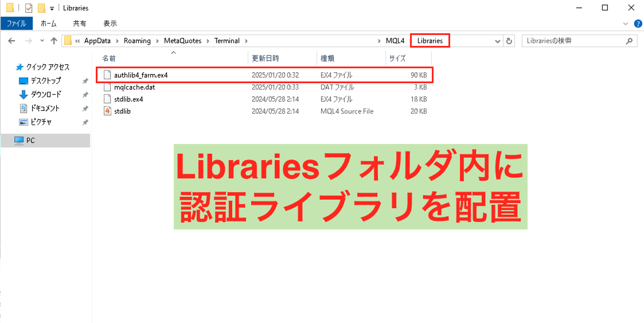This screenshot has width=644, height=323.
Task: Open ドキュメント in navigation pane
Action: click(x=45, y=108)
